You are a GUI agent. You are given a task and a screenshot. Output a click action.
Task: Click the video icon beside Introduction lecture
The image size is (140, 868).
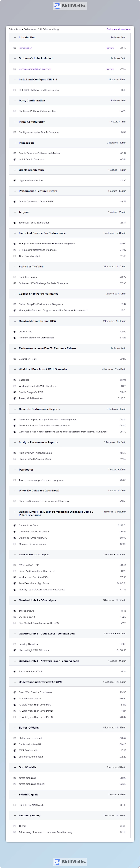14,48
